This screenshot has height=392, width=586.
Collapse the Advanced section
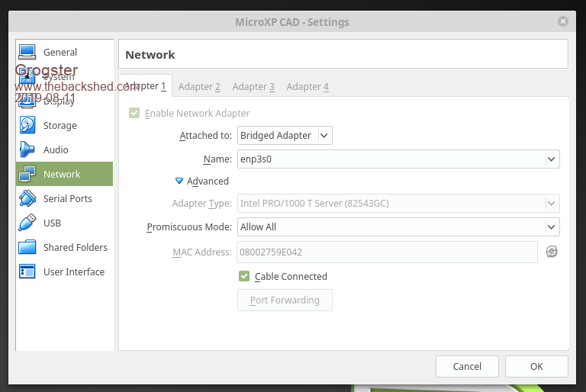tap(180, 182)
